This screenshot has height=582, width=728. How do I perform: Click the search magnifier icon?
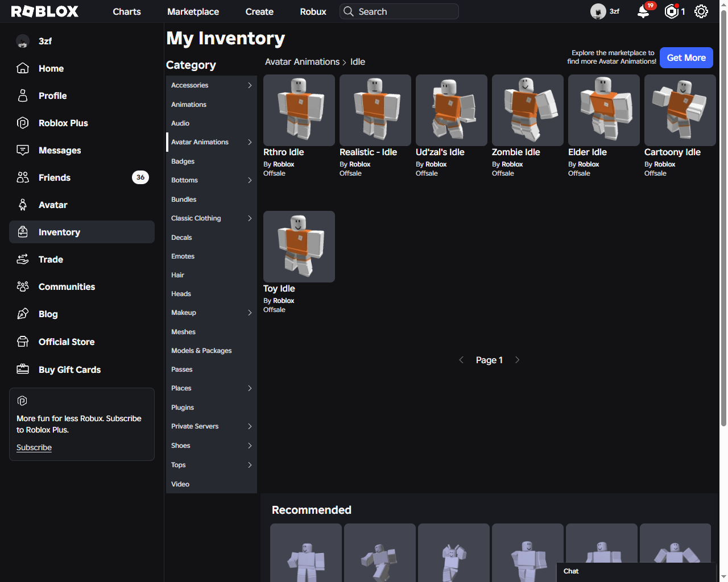pyautogui.click(x=349, y=11)
